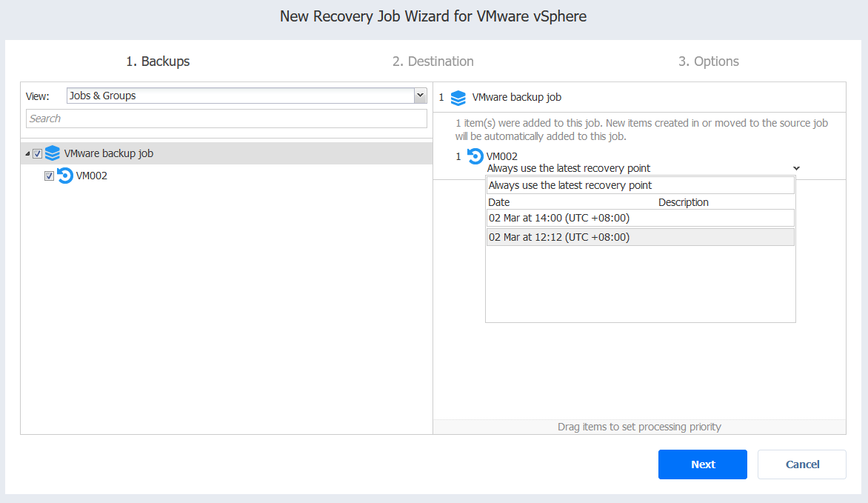Select recovery point 02 Mar at 12:12
Image resolution: width=868 pixels, height=503 pixels.
pyautogui.click(x=641, y=237)
